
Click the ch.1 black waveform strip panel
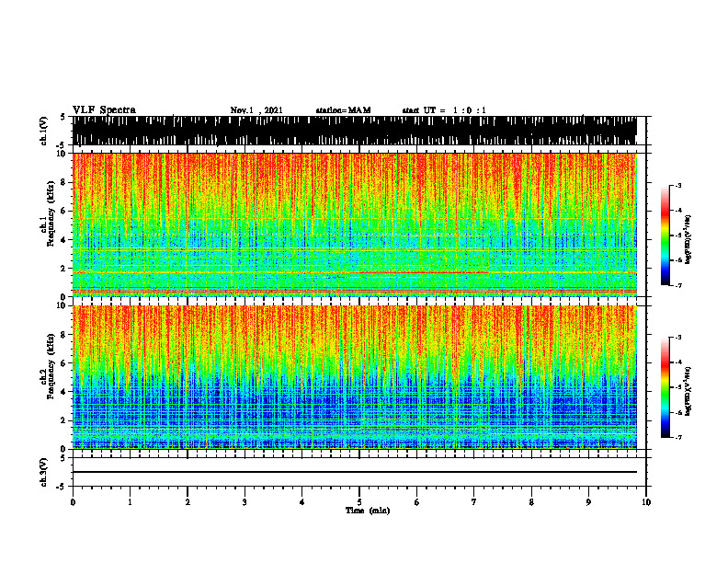(355, 131)
